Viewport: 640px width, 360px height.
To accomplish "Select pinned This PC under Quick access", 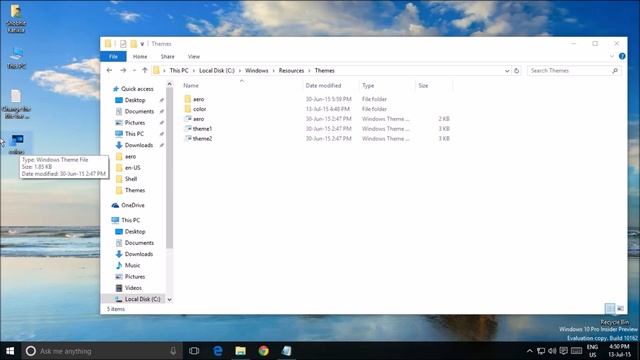I will tap(134, 134).
